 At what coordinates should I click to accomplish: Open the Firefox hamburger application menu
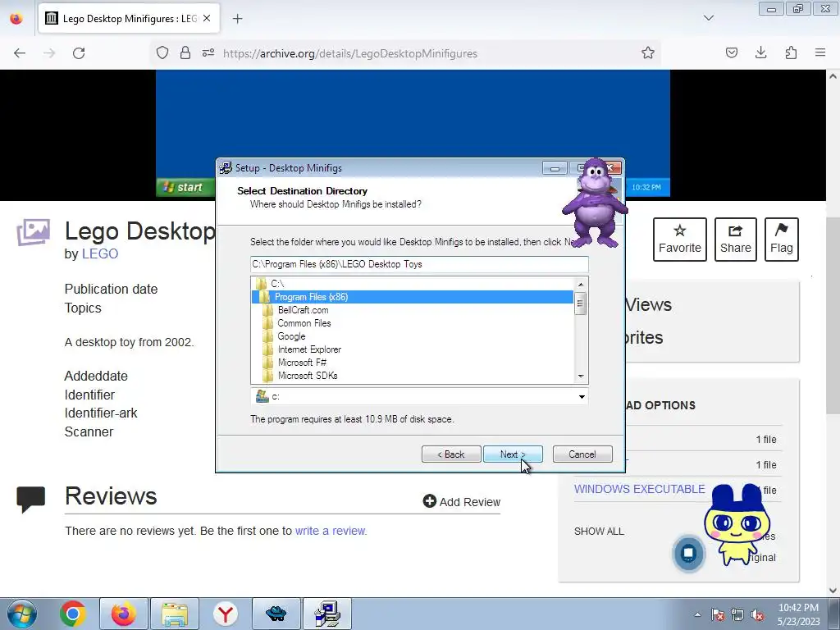(x=820, y=52)
